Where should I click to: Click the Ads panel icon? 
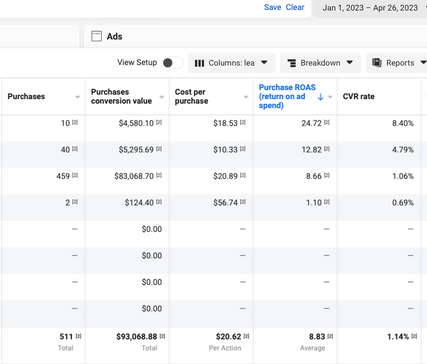click(x=96, y=36)
